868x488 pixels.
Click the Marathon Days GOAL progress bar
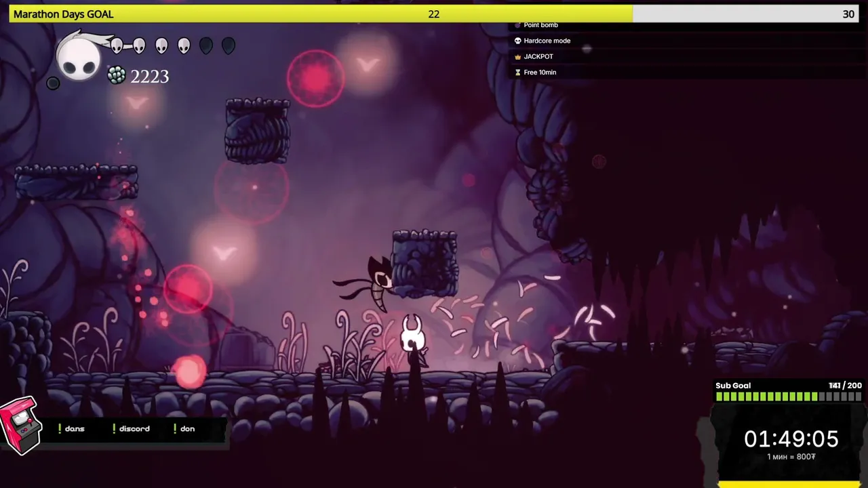pos(434,14)
